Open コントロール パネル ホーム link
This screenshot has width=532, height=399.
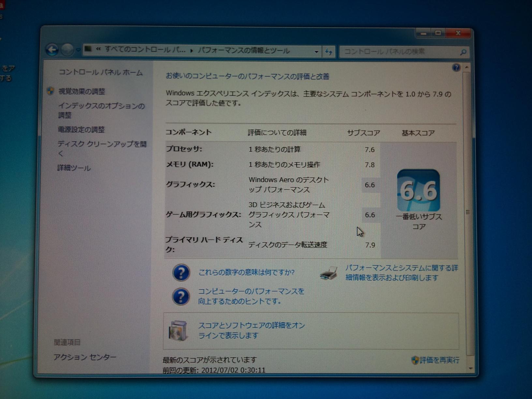pyautogui.click(x=100, y=72)
